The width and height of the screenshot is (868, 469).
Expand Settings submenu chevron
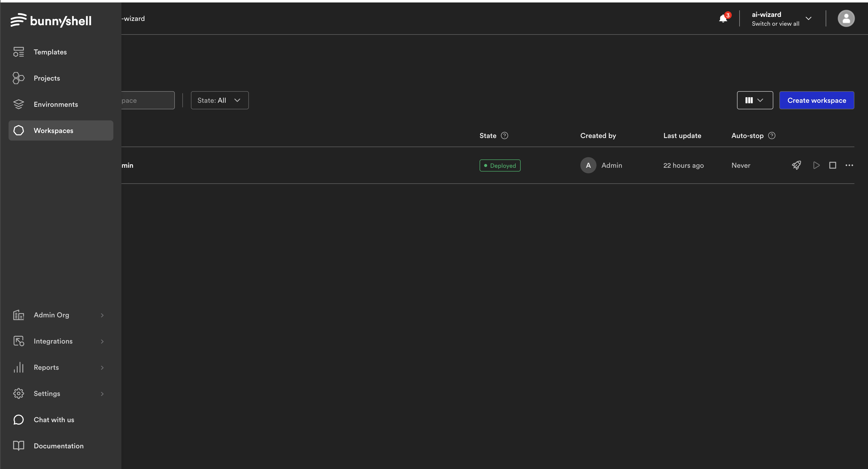(102, 393)
